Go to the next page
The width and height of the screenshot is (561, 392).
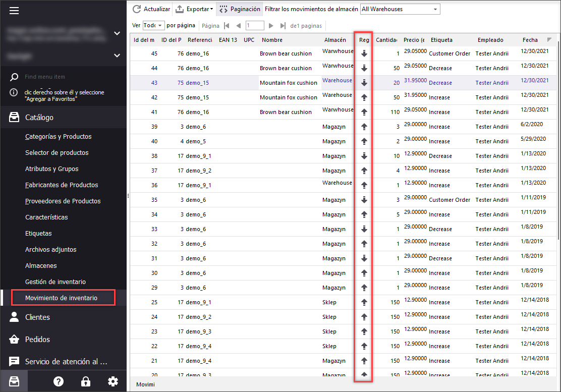[271, 26]
